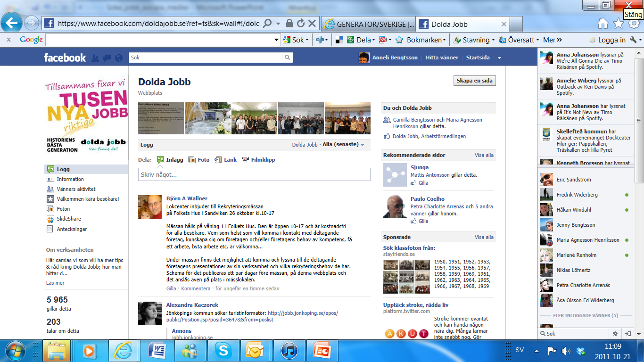Open Facebook account dropdown arrow
The width and height of the screenshot is (644, 362).
499,58
